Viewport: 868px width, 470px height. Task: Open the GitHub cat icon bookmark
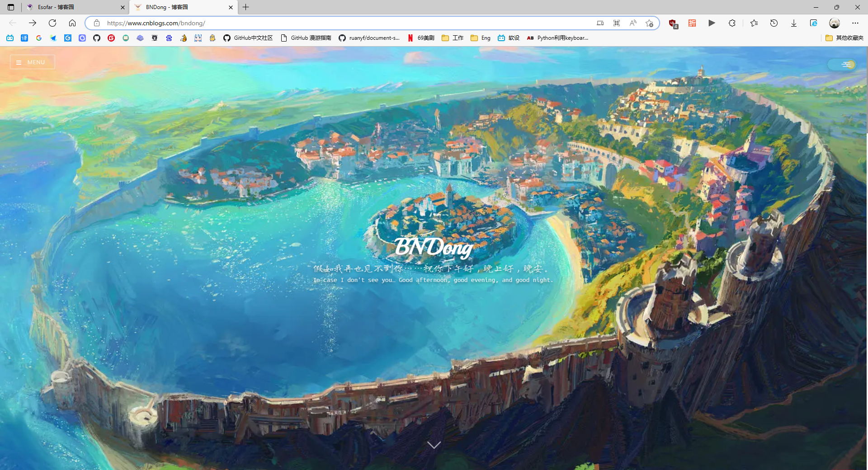97,38
